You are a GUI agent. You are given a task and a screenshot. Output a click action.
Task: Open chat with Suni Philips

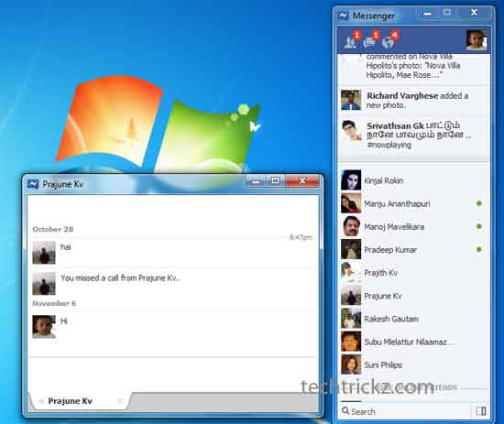tap(413, 365)
